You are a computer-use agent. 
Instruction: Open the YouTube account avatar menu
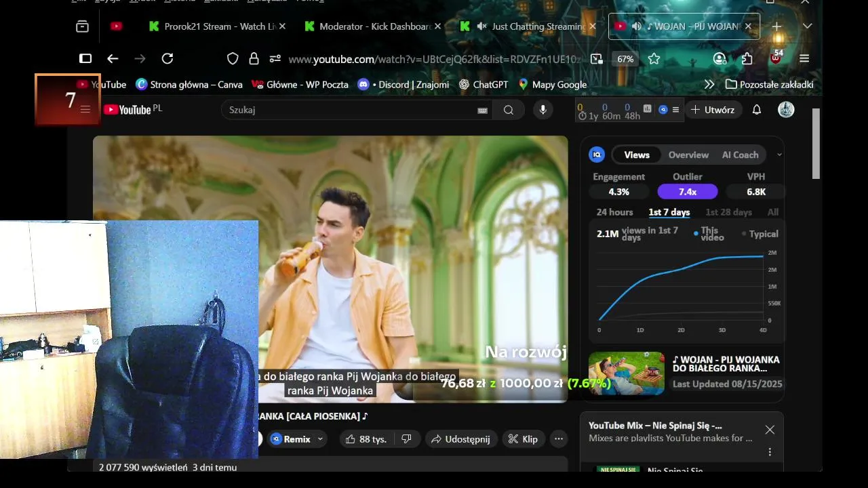tap(786, 110)
